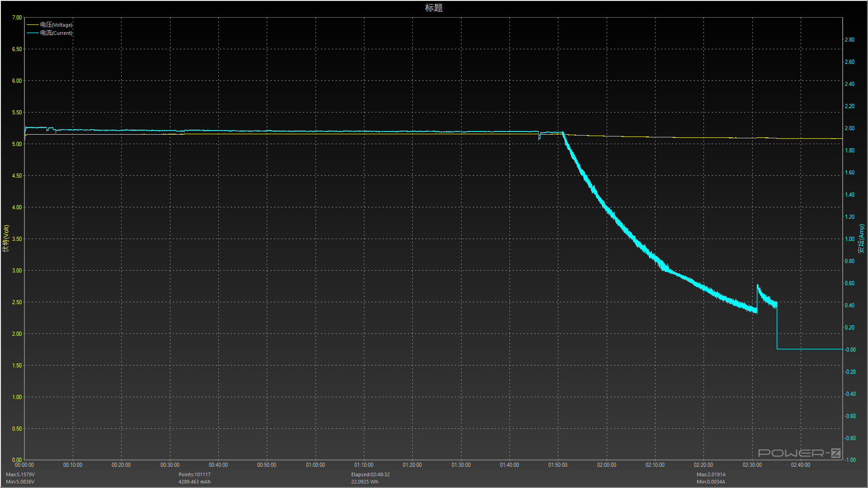Click the Elapsed:02:48:32 status text
Screen dimensions: 868x488
pyautogui.click(x=370, y=474)
